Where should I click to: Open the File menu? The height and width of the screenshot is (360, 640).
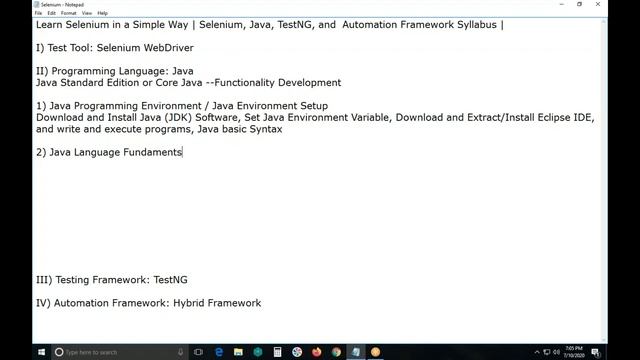click(x=38, y=13)
